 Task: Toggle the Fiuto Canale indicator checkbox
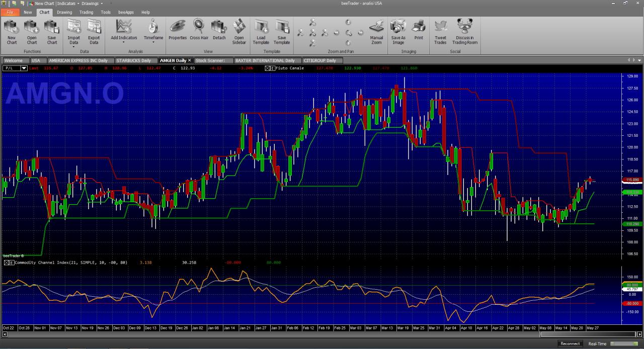267,68
